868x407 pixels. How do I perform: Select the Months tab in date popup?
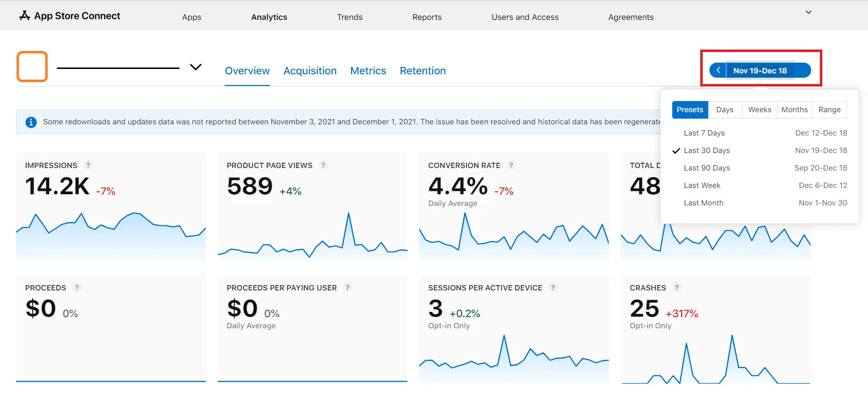[795, 110]
